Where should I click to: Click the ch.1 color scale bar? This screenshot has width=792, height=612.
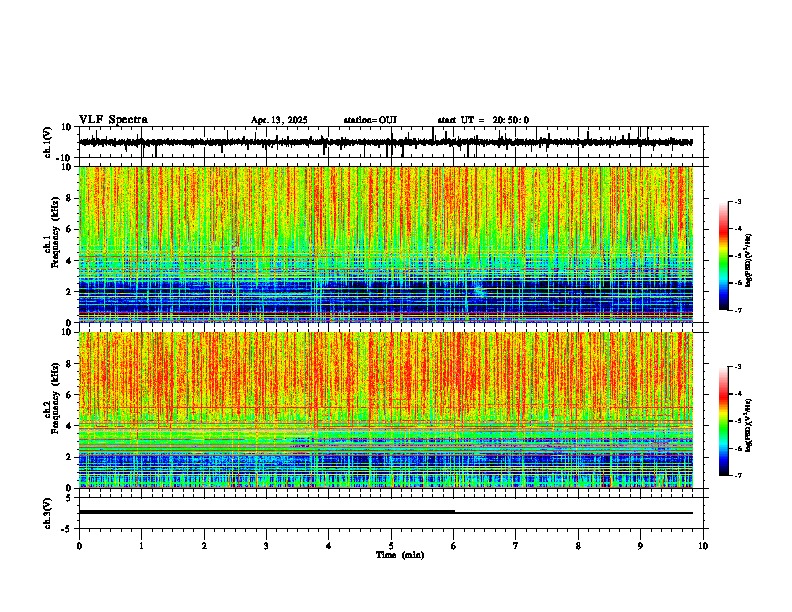[x=723, y=256]
